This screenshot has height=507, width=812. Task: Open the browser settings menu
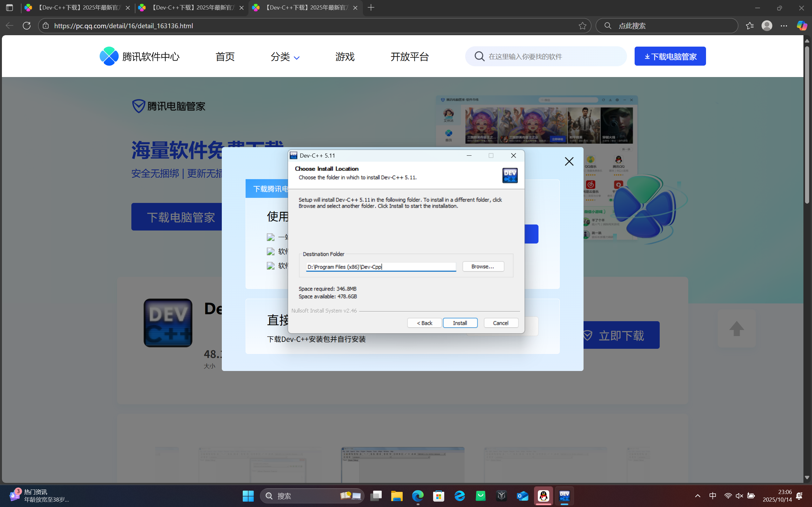point(784,25)
